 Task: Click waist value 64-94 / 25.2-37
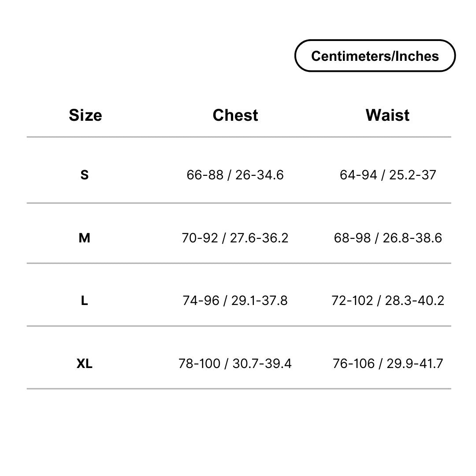(x=388, y=175)
